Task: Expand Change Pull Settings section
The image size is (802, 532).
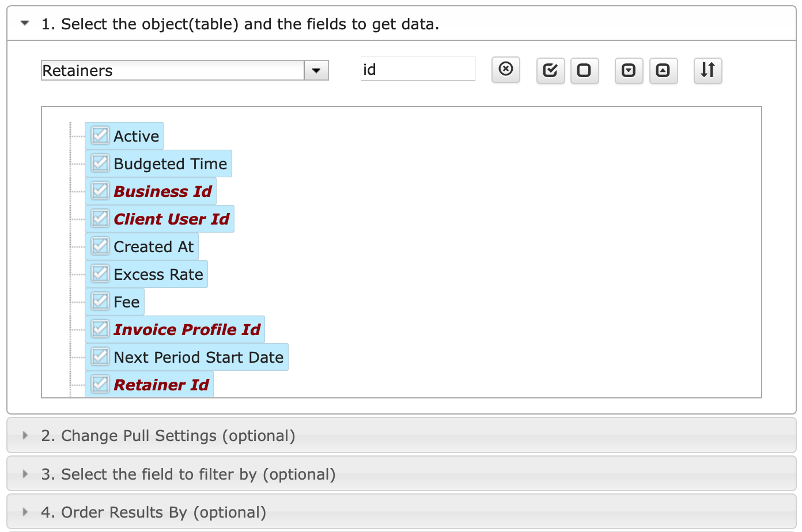Action: tap(401, 436)
